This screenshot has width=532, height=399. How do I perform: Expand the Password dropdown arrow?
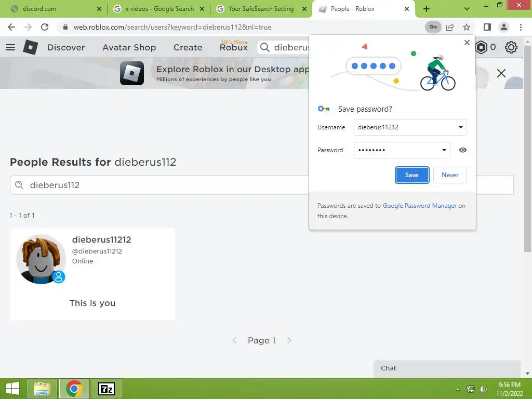tap(444, 150)
